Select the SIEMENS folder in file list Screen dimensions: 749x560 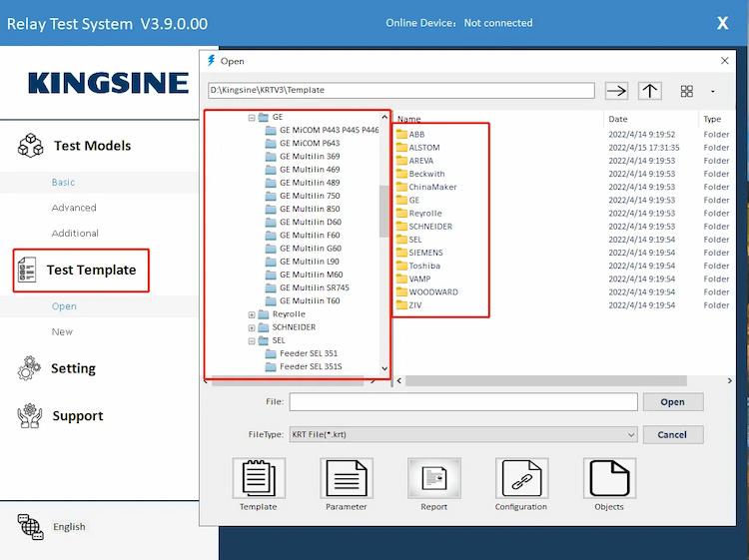click(419, 253)
